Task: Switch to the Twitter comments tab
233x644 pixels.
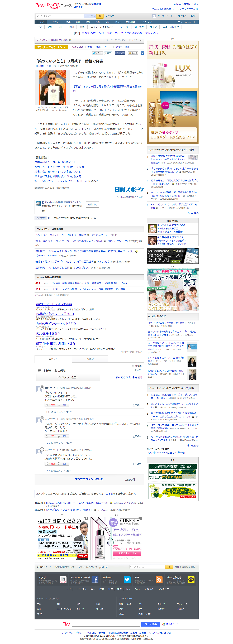Action: pyautogui.click(x=90, y=359)
